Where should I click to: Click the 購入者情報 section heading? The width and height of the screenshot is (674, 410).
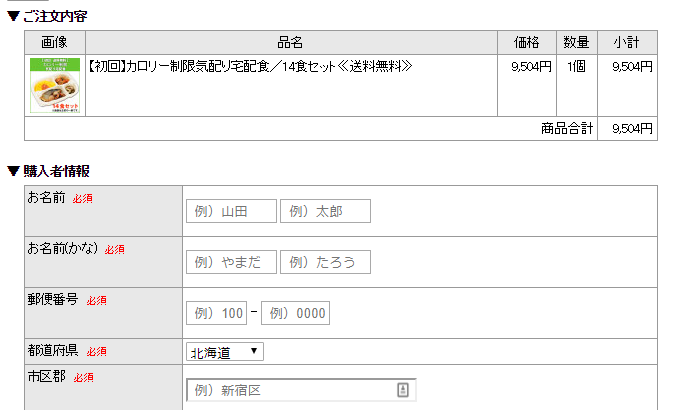(x=56, y=171)
